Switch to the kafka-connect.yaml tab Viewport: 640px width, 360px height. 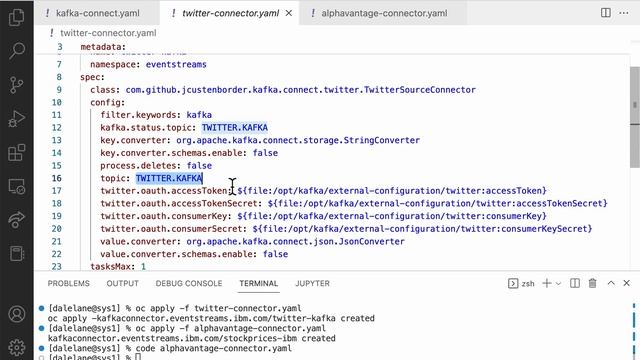pyautogui.click(x=98, y=13)
